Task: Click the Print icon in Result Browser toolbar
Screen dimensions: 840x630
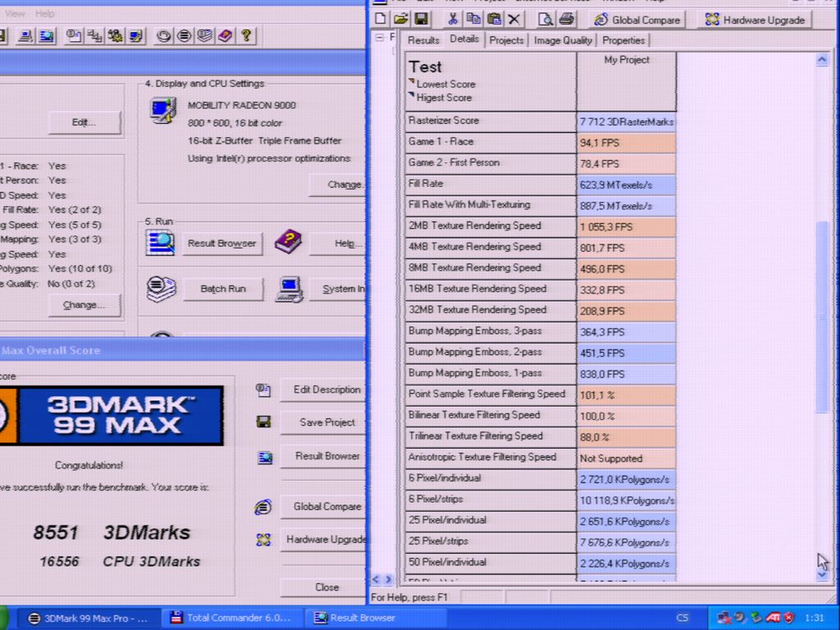Action: coord(566,20)
